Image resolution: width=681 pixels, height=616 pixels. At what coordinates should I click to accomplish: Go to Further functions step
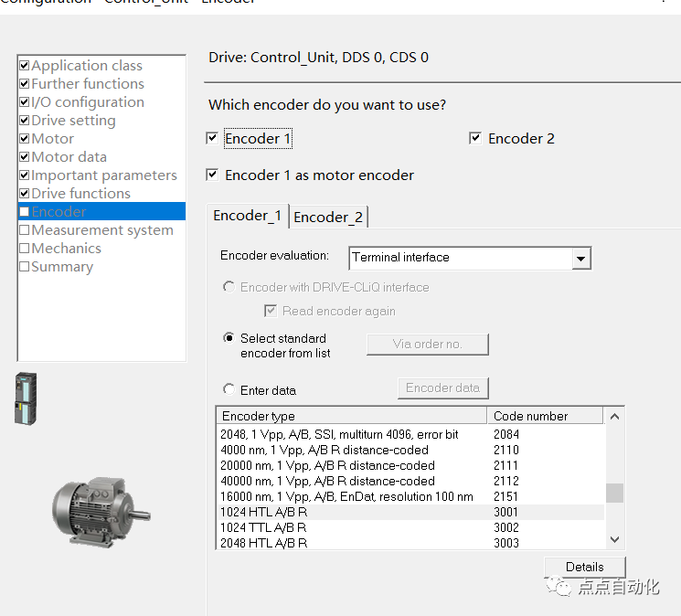click(88, 84)
